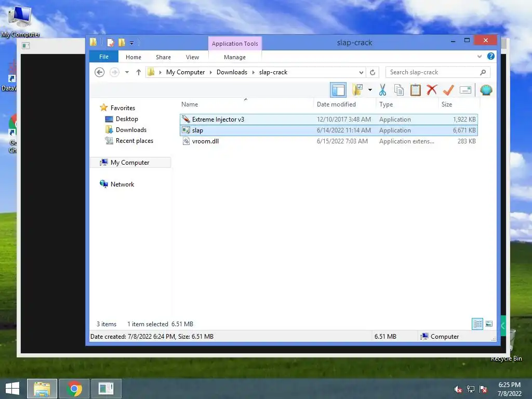The width and height of the screenshot is (532, 399).
Task: Select My Computer in navigation pane
Action: pos(130,163)
